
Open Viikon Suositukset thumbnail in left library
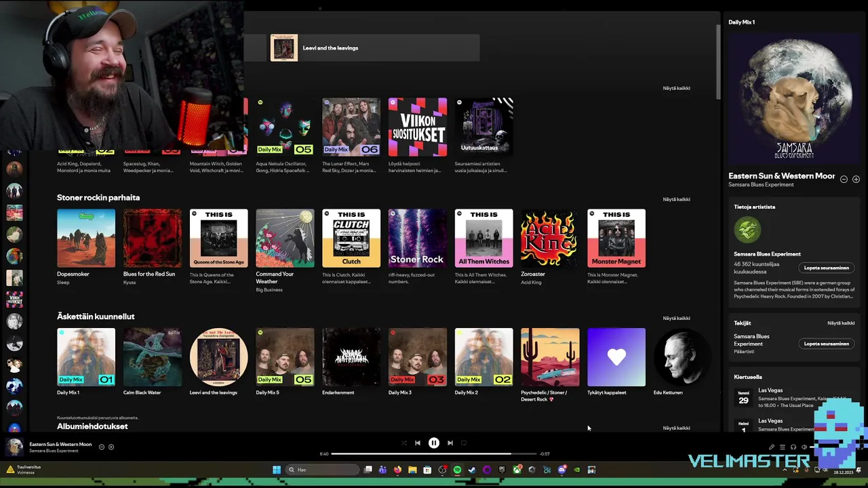(x=14, y=299)
